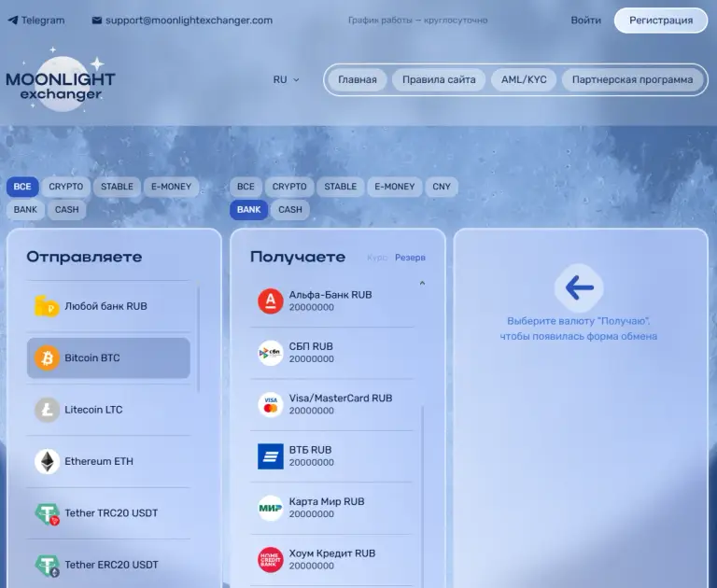
Task: Open Партнерская программа page
Action: (x=632, y=79)
